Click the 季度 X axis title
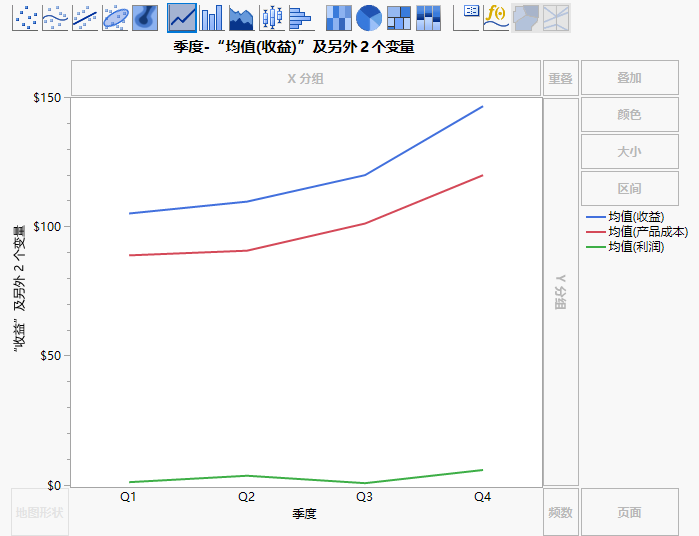Image resolution: width=699 pixels, height=536 pixels. click(x=304, y=514)
